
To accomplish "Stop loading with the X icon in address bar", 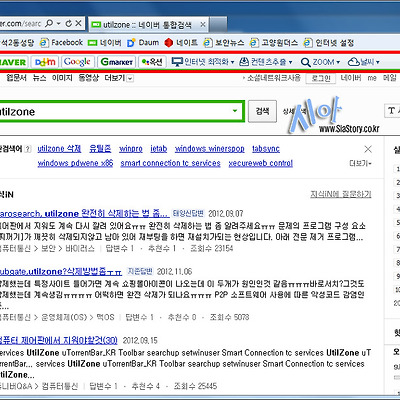I will pos(78,23).
